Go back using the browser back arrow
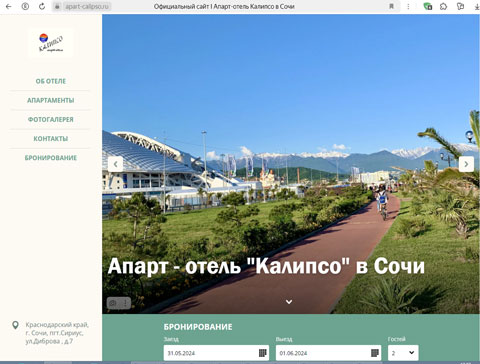Image resolution: width=480 pixels, height=364 pixels. [x=9, y=6]
